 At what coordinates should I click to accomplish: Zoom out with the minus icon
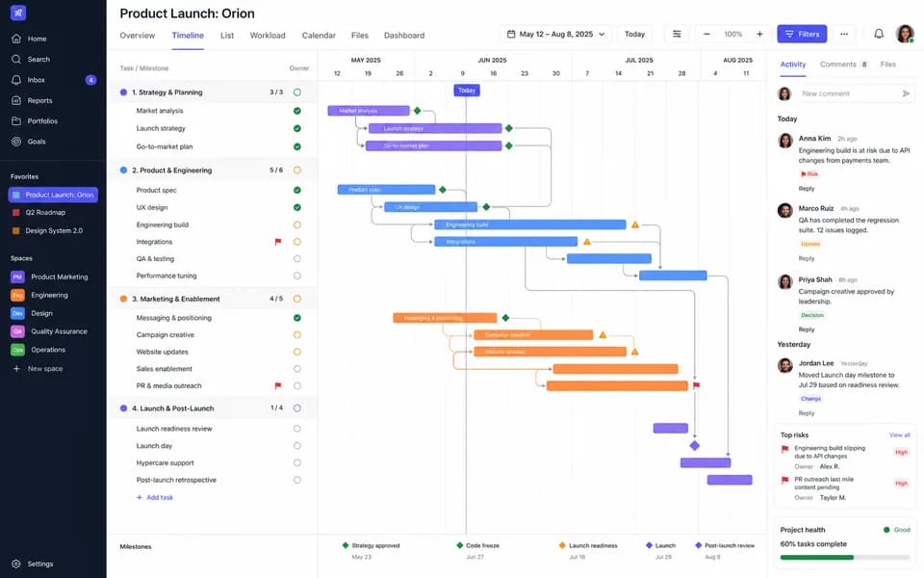click(706, 34)
